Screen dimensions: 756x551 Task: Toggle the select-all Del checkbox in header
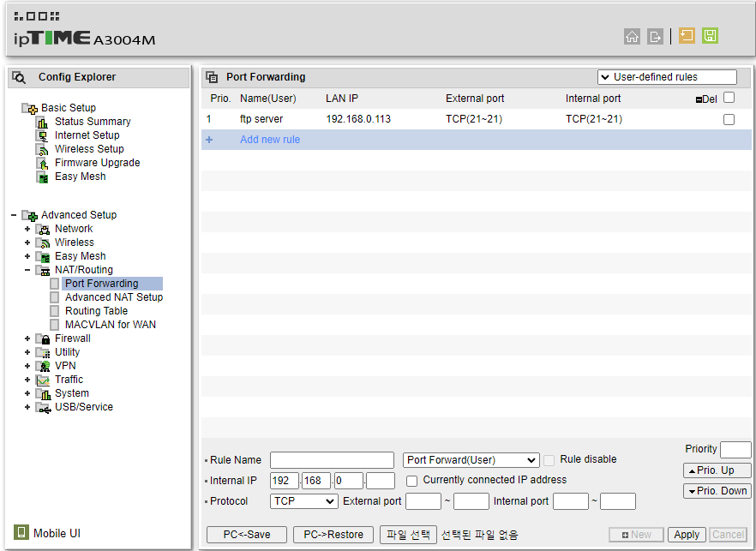tap(729, 98)
